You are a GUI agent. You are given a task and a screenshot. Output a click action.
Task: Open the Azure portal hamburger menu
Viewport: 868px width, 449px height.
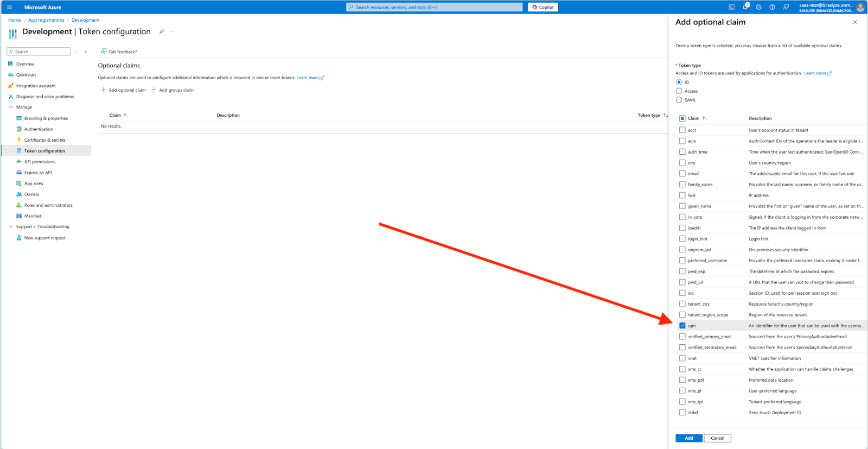(9, 7)
